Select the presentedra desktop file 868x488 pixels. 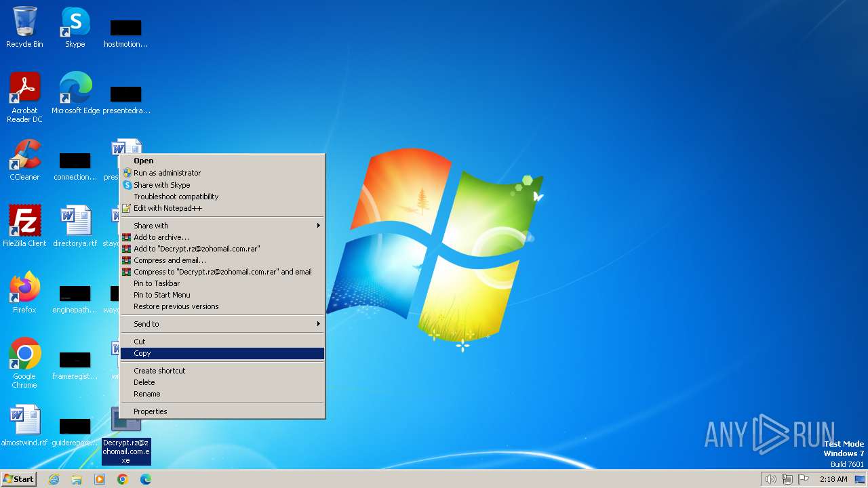point(126,100)
